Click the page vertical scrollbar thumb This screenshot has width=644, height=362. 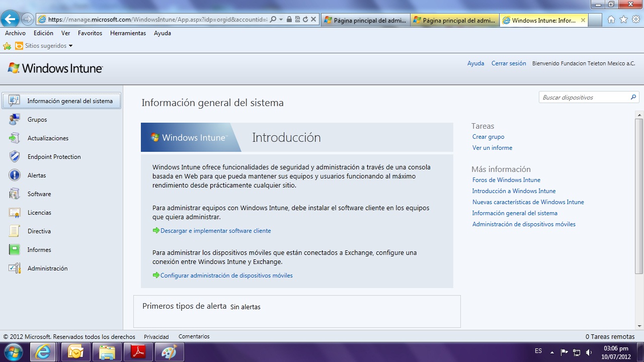(639, 196)
